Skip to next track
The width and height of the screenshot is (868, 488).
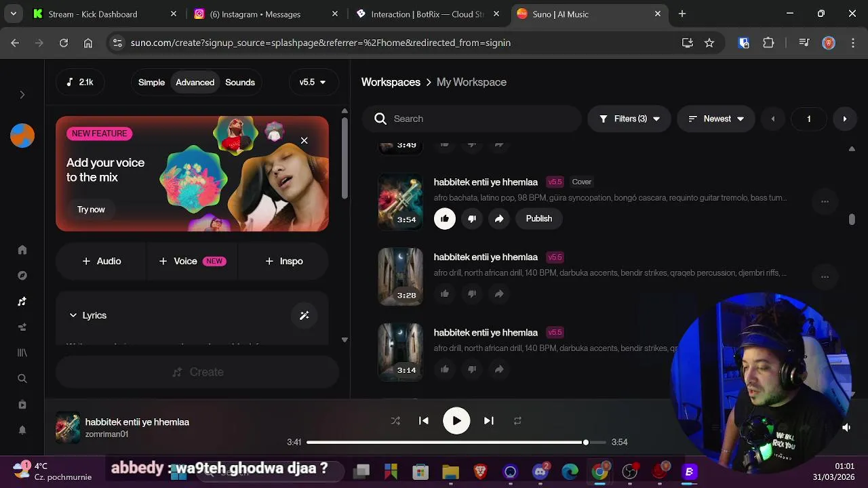(x=488, y=421)
